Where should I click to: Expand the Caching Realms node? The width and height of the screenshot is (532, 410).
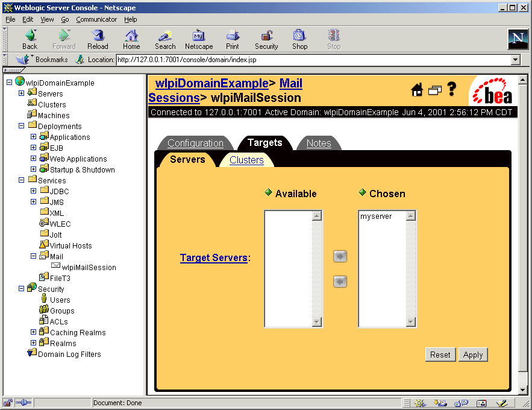tap(33, 332)
